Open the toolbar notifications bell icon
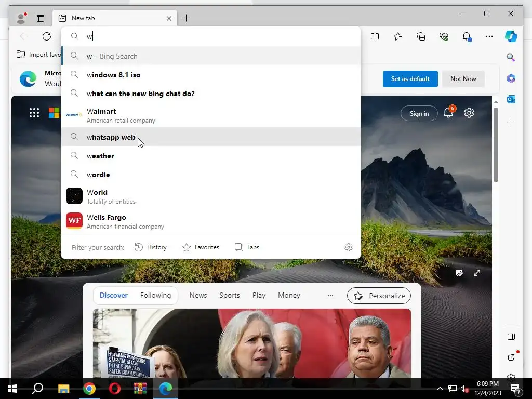This screenshot has width=532, height=399. (x=467, y=36)
